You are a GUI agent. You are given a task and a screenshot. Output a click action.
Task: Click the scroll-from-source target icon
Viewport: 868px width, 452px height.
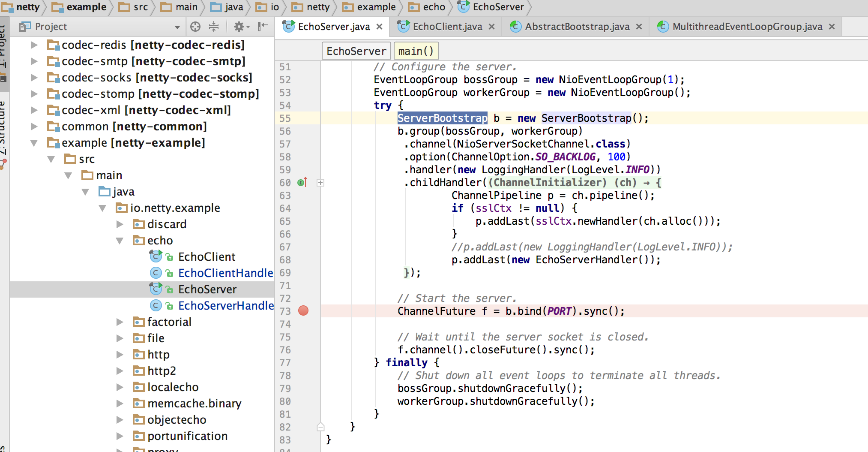click(195, 27)
